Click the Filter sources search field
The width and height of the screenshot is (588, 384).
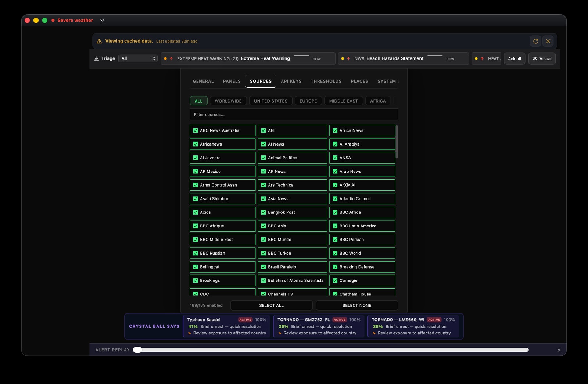tap(294, 114)
